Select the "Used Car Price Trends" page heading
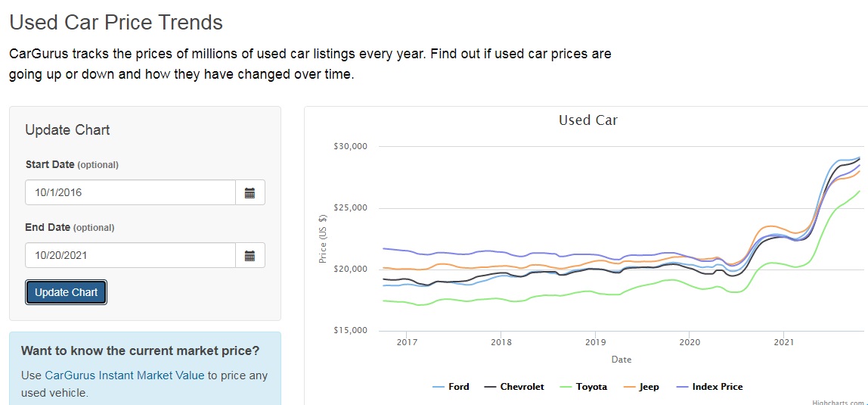The width and height of the screenshot is (868, 405). click(116, 23)
